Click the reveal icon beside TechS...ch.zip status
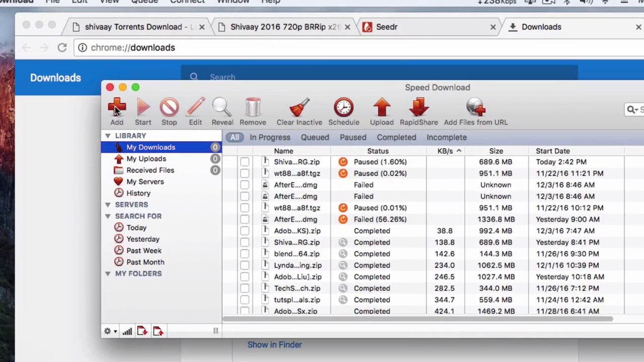Viewport: 644px width, 362px height. [343, 289]
